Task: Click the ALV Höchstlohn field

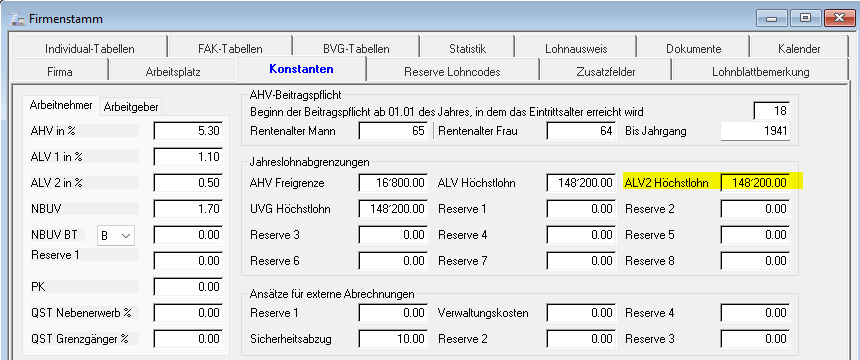Action: pyautogui.click(x=581, y=183)
